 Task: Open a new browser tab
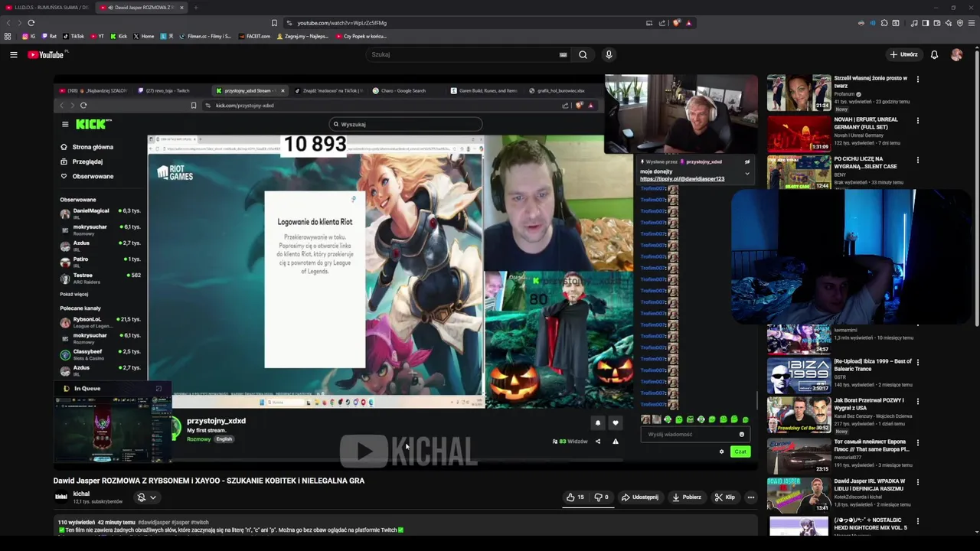click(196, 7)
